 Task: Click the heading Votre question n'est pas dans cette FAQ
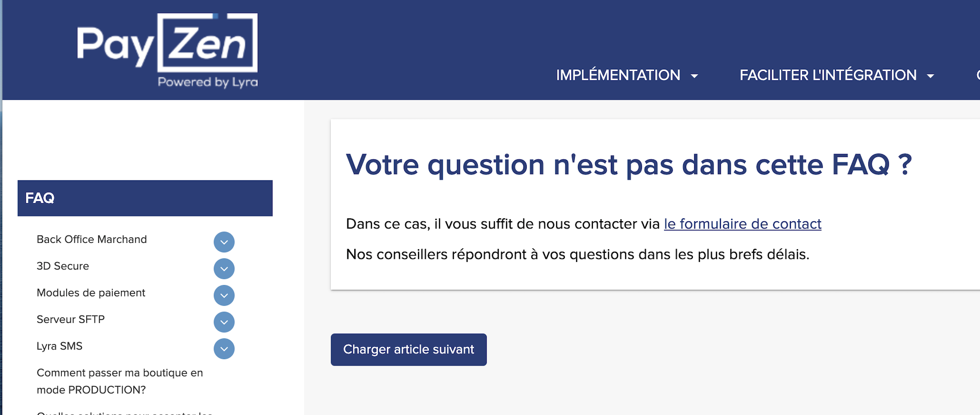click(630, 165)
